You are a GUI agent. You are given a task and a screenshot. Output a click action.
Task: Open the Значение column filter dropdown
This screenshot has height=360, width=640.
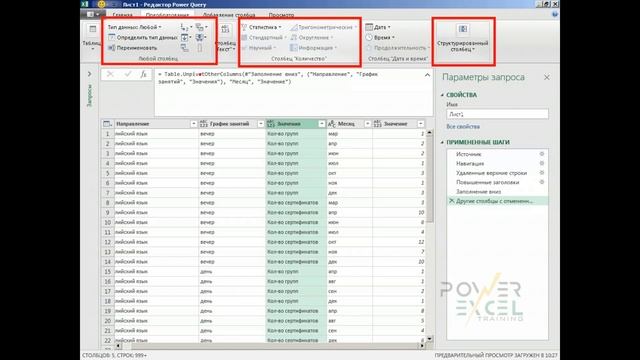click(x=420, y=124)
